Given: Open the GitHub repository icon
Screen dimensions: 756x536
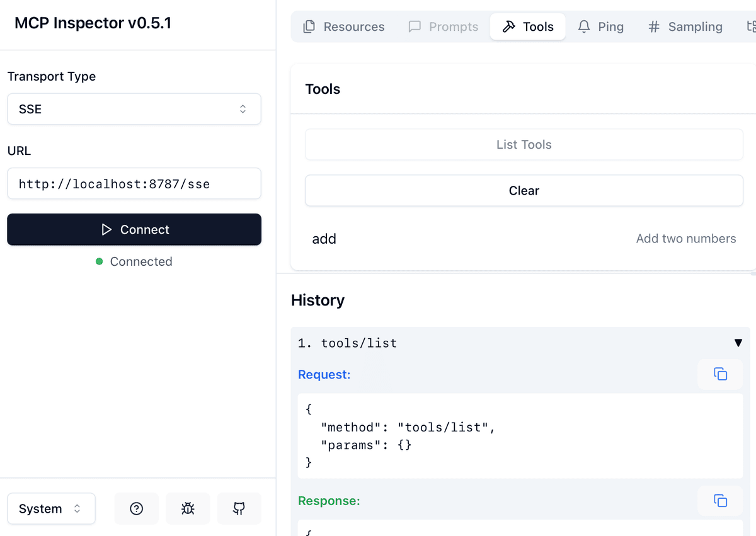Looking at the screenshot, I should click(239, 509).
